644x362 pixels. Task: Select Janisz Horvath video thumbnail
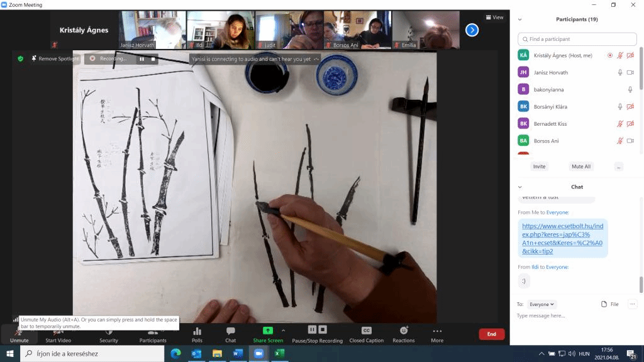tap(152, 30)
